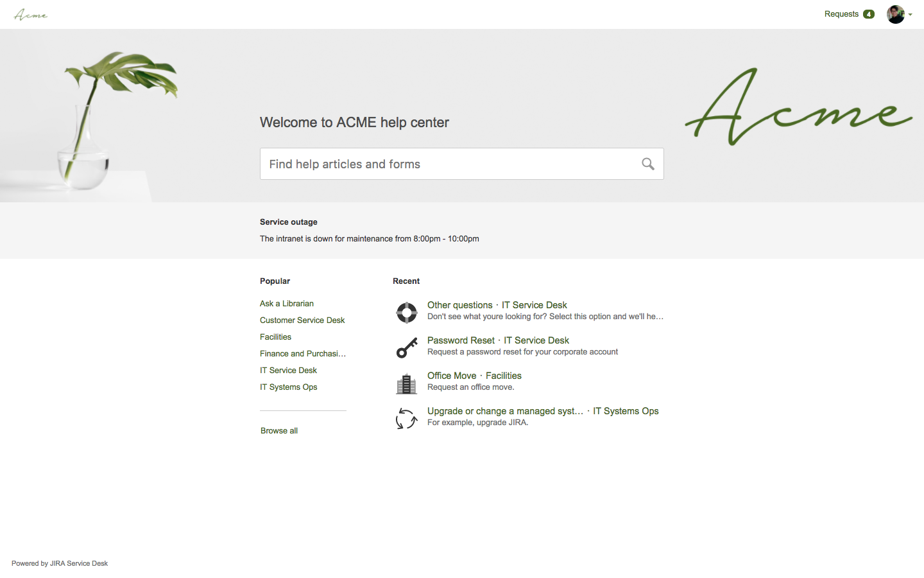
Task: Click the Requests counter badge showing 4
Action: click(x=868, y=13)
